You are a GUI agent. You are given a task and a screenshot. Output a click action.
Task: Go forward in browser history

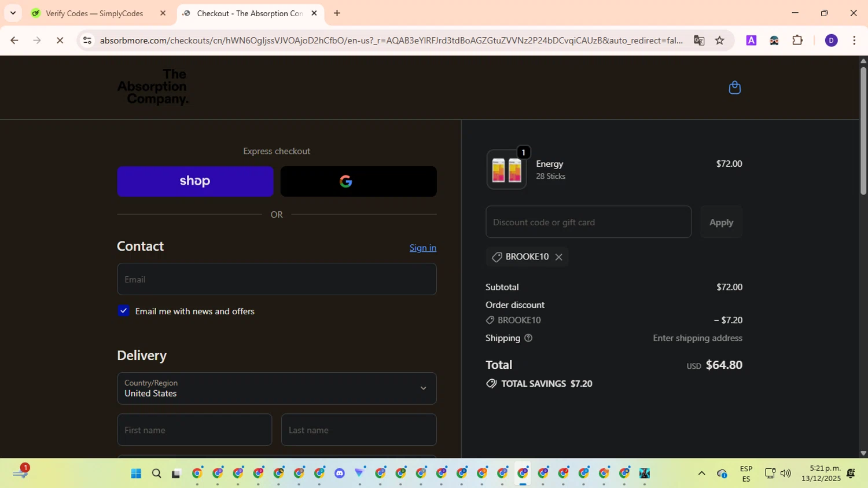tap(37, 41)
